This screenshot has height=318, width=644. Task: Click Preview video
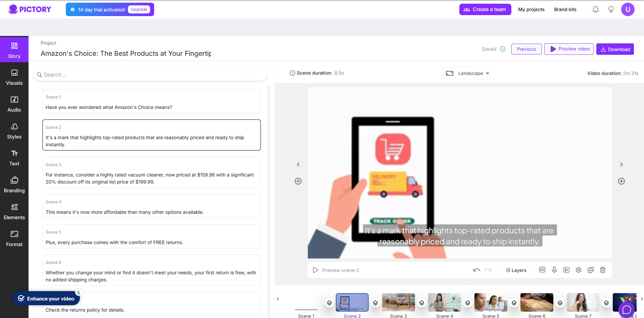pos(569,49)
